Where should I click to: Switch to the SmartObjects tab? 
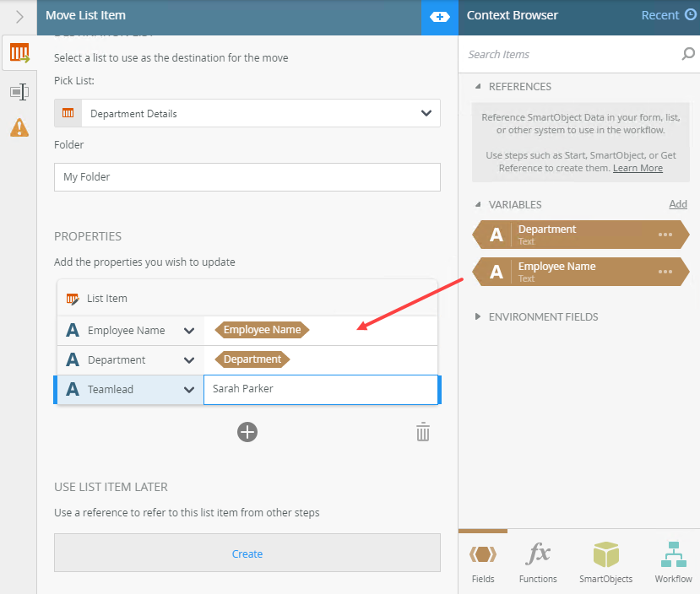click(605, 563)
